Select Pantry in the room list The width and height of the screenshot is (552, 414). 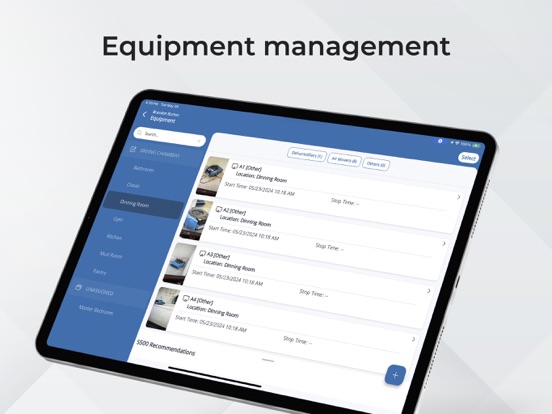[100, 271]
